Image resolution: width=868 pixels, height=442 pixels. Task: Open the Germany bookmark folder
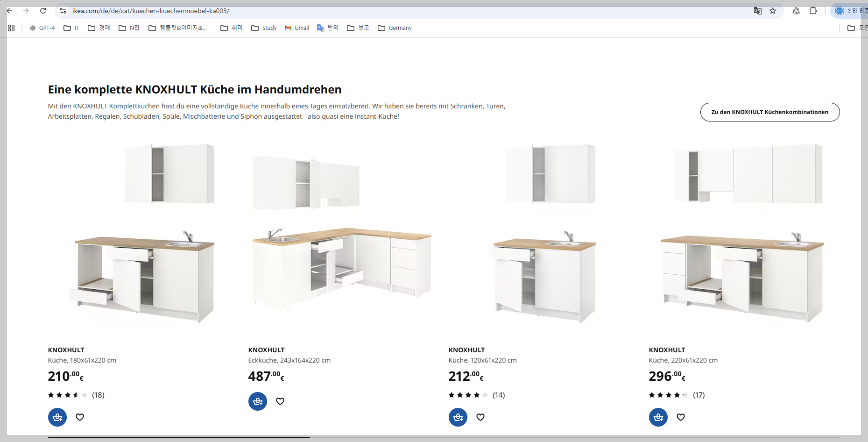[395, 28]
